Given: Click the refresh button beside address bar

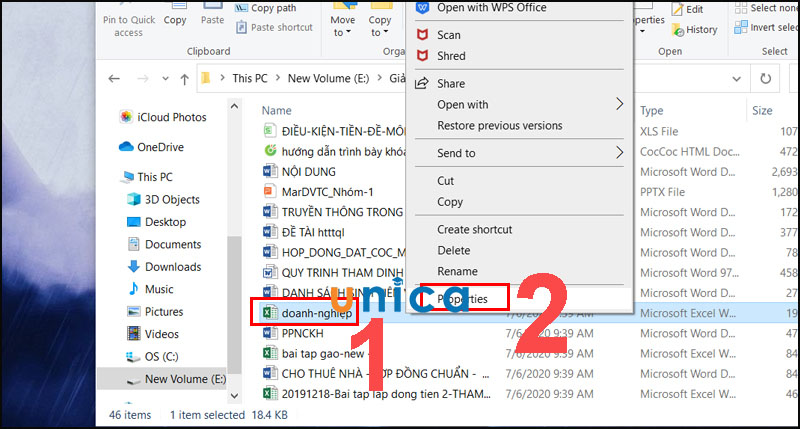Looking at the screenshot, I should (766, 78).
